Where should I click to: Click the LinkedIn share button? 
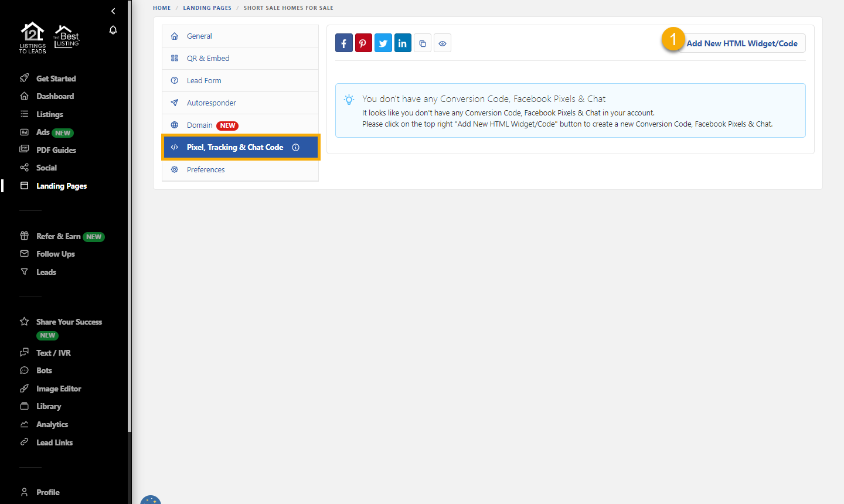[403, 43]
